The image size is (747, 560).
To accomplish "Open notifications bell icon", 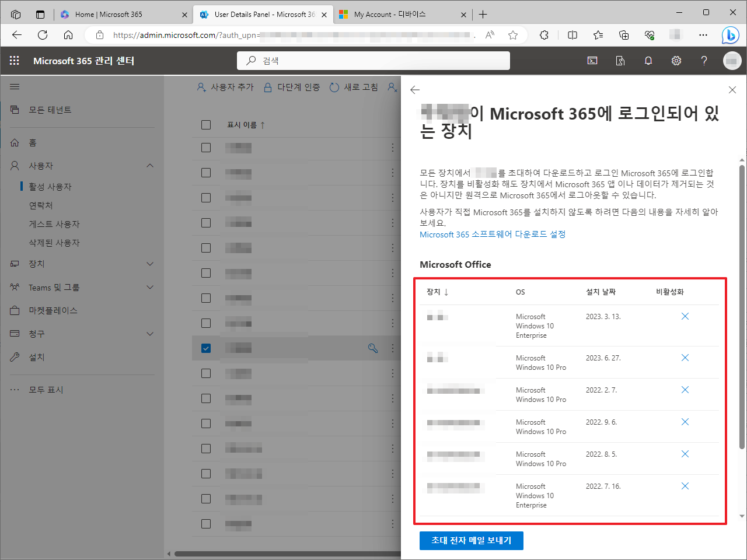I will pos(648,61).
